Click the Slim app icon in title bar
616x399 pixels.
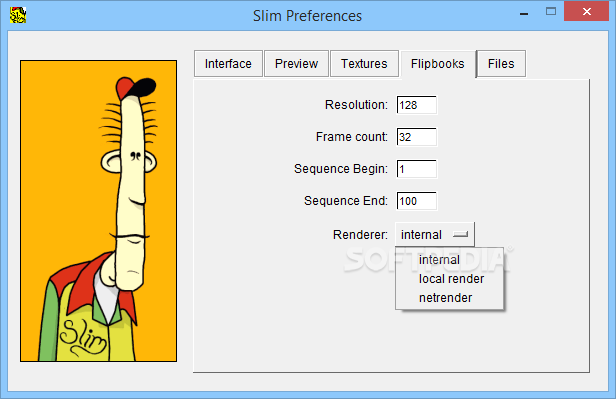point(18,15)
